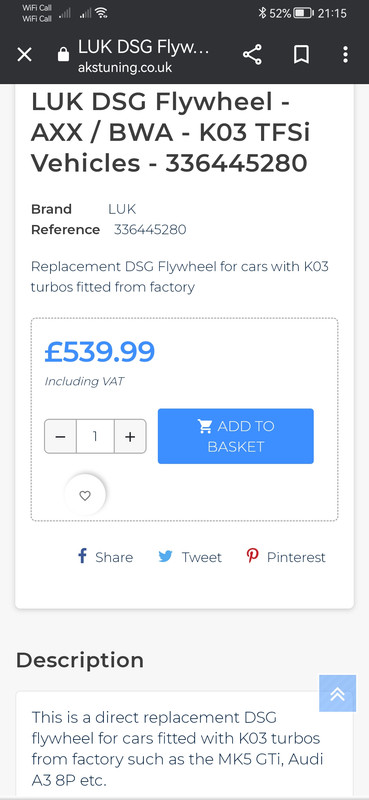Close the browser tab with X icon
This screenshot has height=800, width=369.
pos(24,54)
